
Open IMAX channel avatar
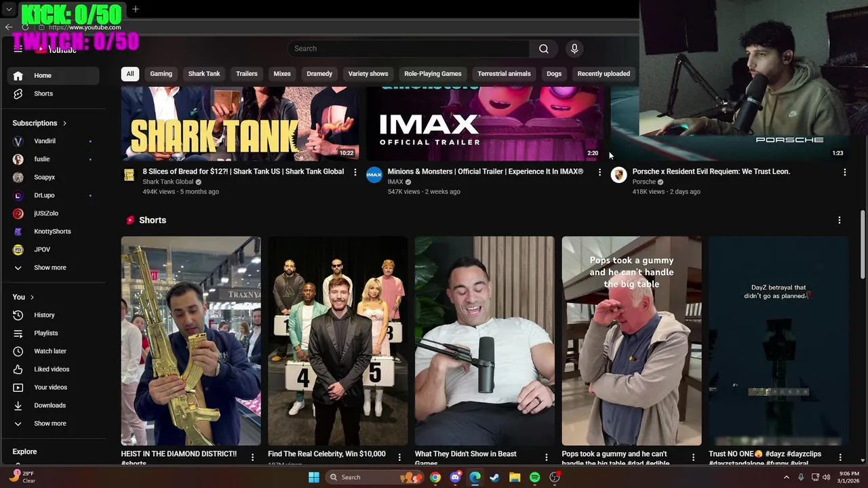[x=374, y=176]
